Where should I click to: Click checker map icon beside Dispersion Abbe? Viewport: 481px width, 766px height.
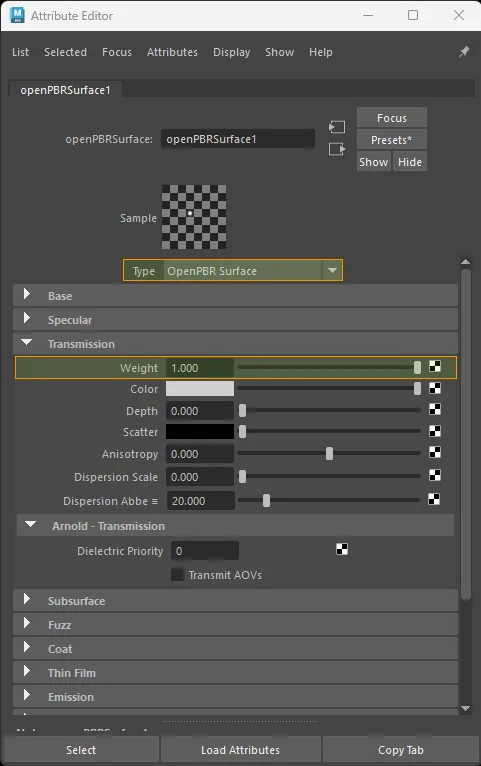pos(434,499)
